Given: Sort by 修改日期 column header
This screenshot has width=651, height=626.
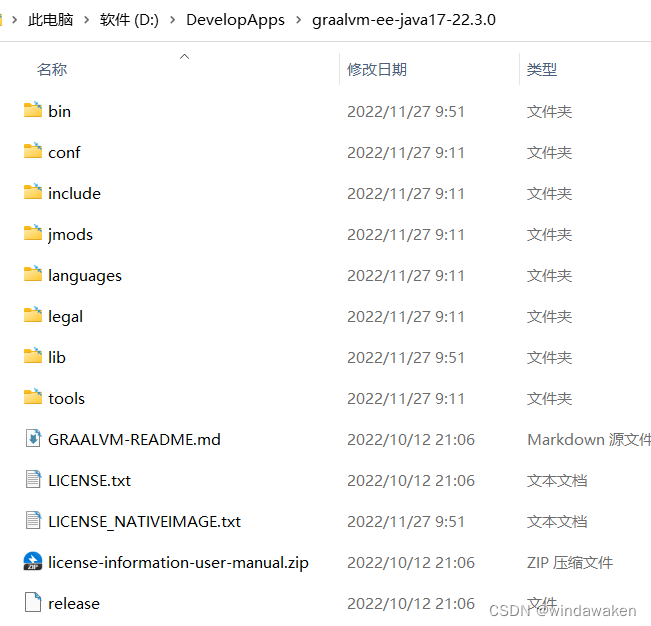Looking at the screenshot, I should point(377,69).
